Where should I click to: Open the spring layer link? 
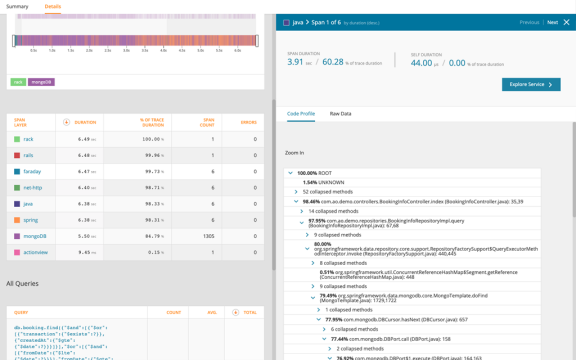pos(30,220)
